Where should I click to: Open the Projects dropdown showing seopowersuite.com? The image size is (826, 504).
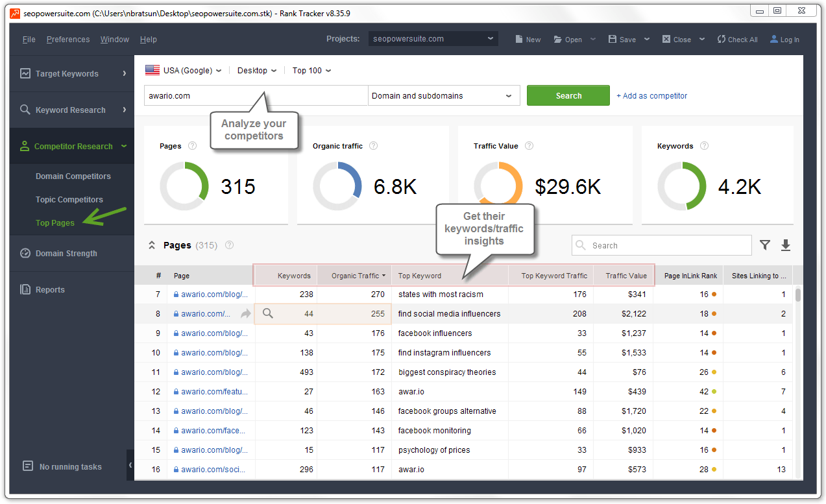(x=433, y=39)
